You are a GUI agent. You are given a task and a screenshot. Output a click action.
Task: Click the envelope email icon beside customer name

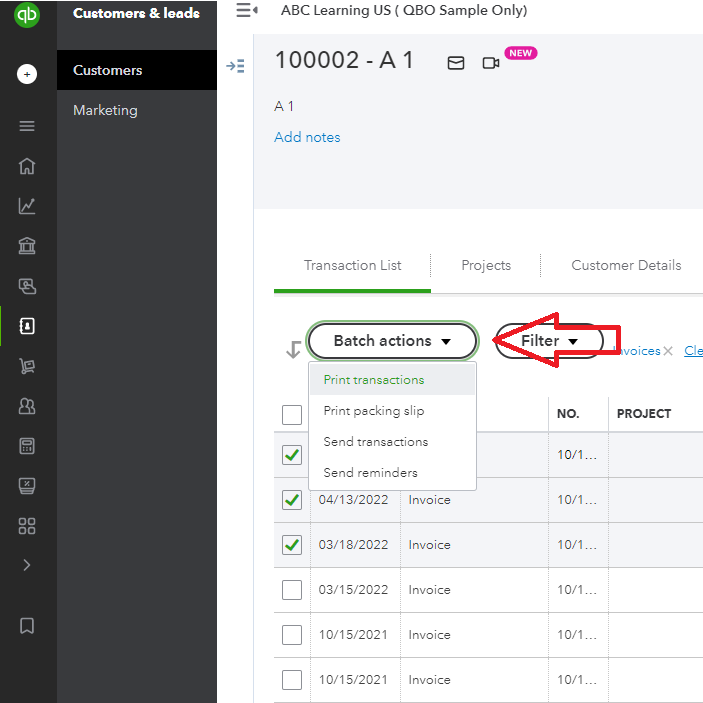pos(456,63)
